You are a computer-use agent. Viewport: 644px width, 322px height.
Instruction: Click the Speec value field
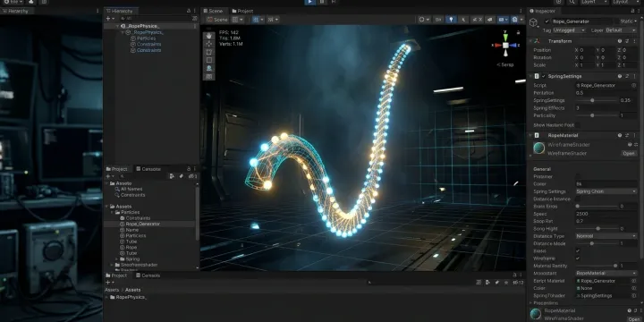coord(606,214)
